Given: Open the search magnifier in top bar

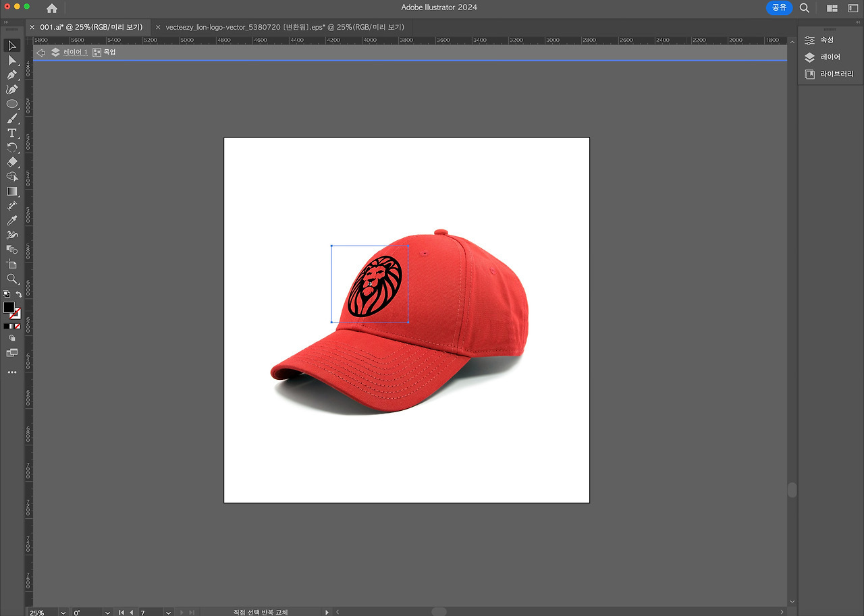Looking at the screenshot, I should (805, 7).
